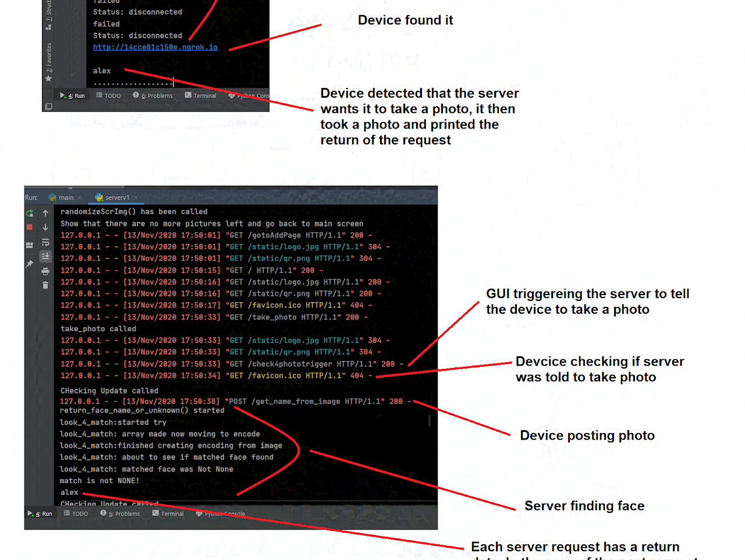Print the Run console output
This screenshot has width=745, height=560.
[x=45, y=271]
